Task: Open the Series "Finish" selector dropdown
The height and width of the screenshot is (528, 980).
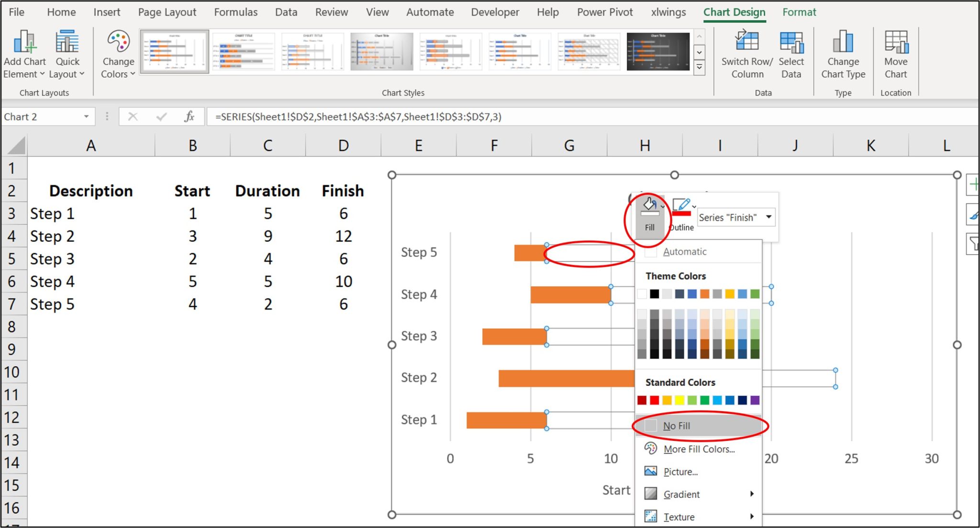Action: point(769,217)
